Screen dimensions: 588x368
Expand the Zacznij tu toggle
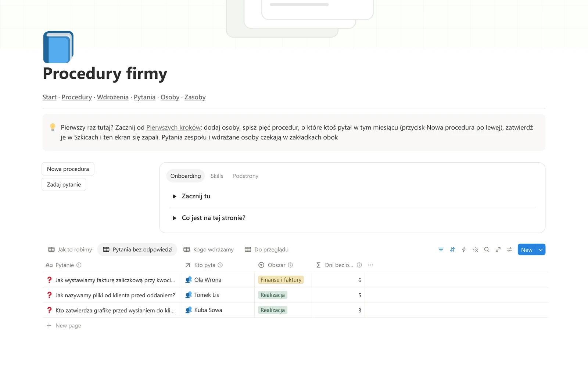point(175,197)
